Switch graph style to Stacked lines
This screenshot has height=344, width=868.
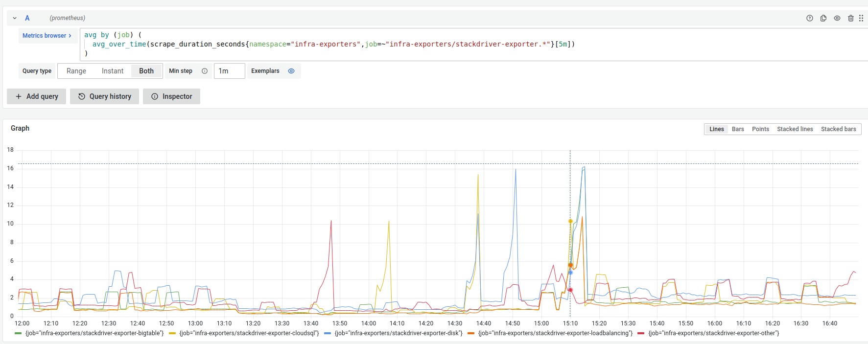795,129
